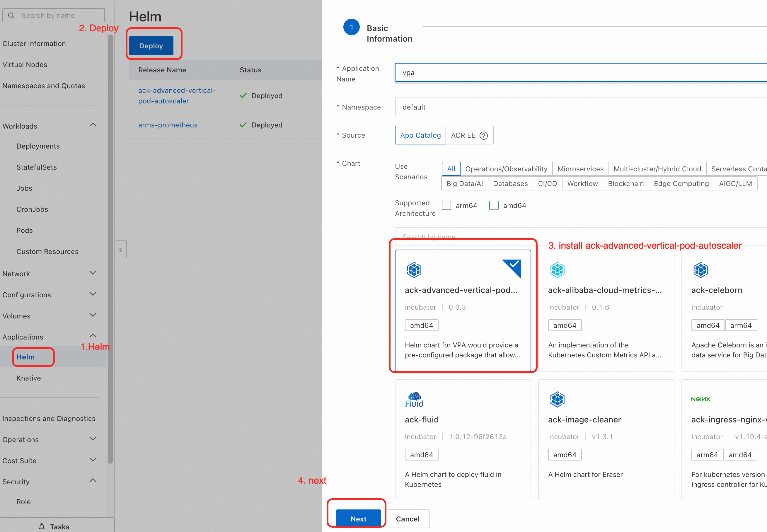Viewport: 767px width, 532px height.
Task: Collapse the sidebar with the arrow handle
Action: click(121, 250)
